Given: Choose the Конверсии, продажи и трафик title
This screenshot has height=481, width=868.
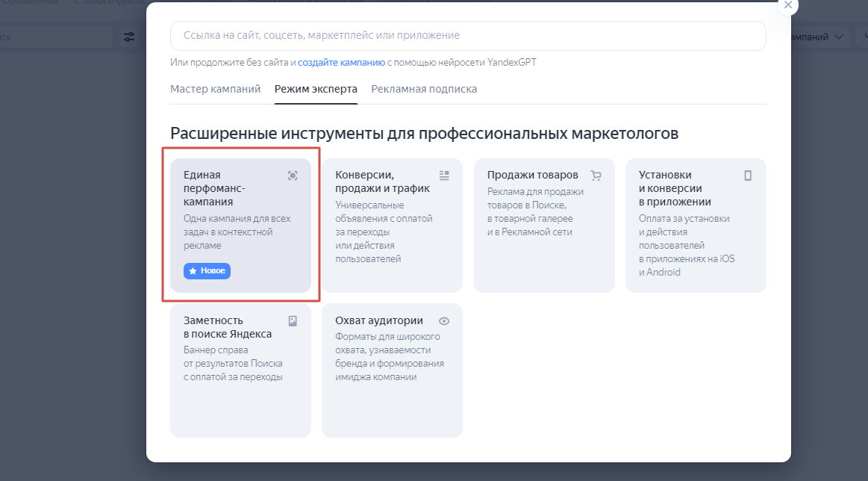Looking at the screenshot, I should pyautogui.click(x=382, y=181).
